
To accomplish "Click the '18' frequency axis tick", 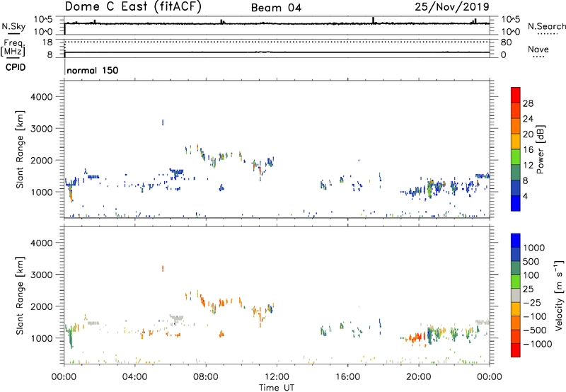I will click(x=47, y=42).
